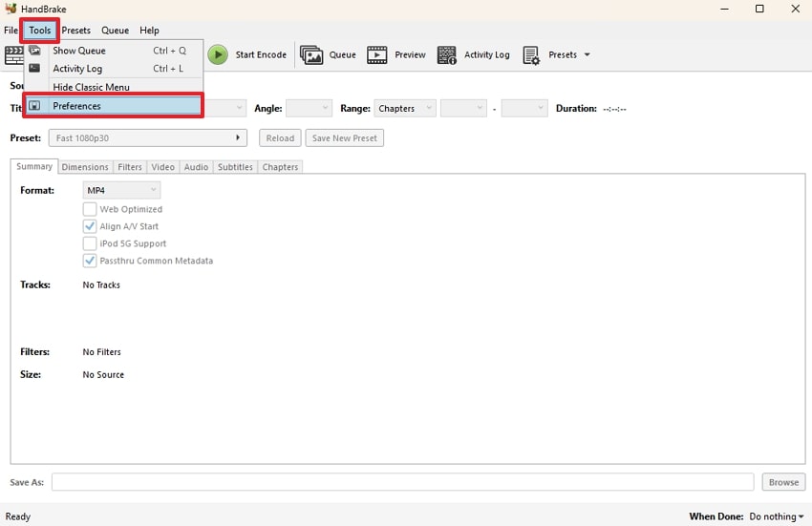Click the Open Source film icon
This screenshot has width=812, height=526.
click(14, 54)
